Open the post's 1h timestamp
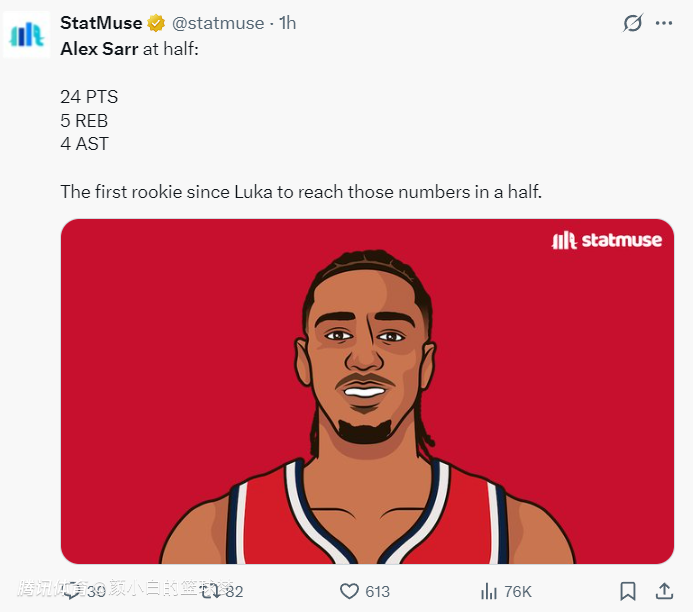Image resolution: width=693 pixels, height=612 pixels. [x=288, y=23]
